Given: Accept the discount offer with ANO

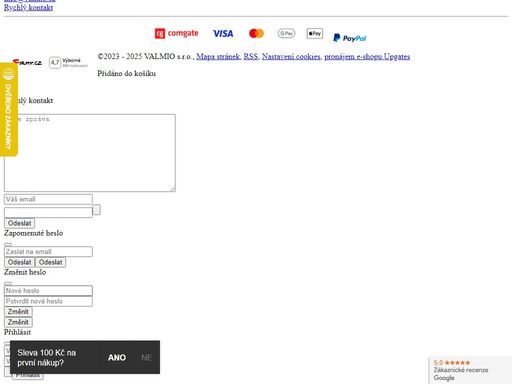Looking at the screenshot, I should (117, 357).
